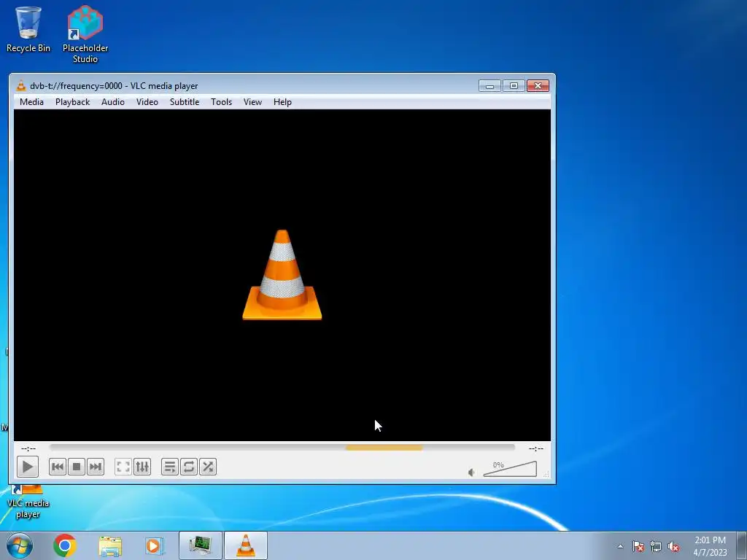This screenshot has height=560, width=747.
Task: Click the seek bar timeline
Action: pos(282,448)
